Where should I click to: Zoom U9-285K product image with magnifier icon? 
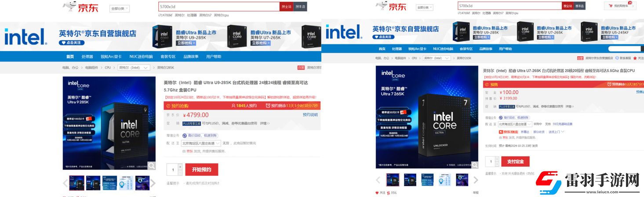[x=151, y=166]
